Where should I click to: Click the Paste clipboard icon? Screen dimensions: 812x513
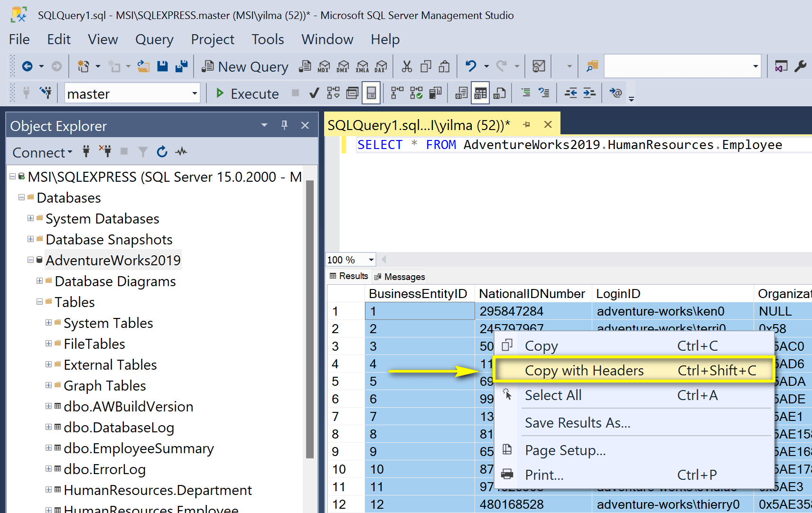pos(444,66)
